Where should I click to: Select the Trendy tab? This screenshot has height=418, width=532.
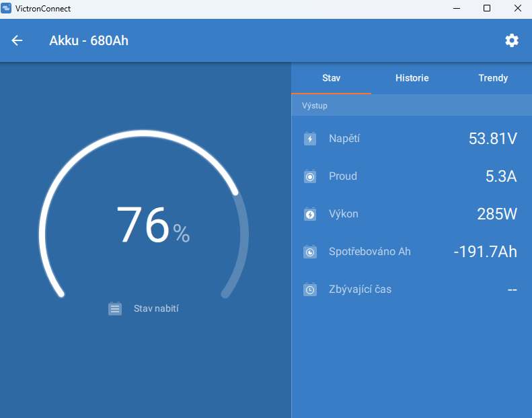tap(493, 78)
